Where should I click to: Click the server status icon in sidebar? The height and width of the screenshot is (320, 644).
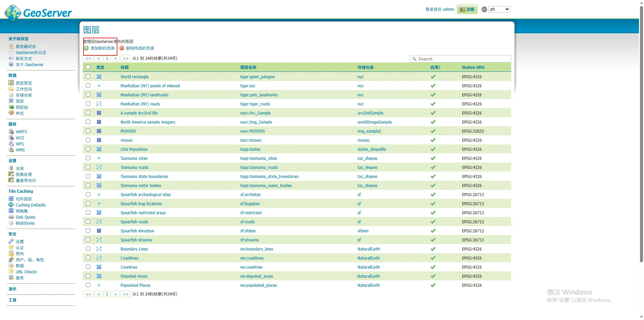[11, 46]
